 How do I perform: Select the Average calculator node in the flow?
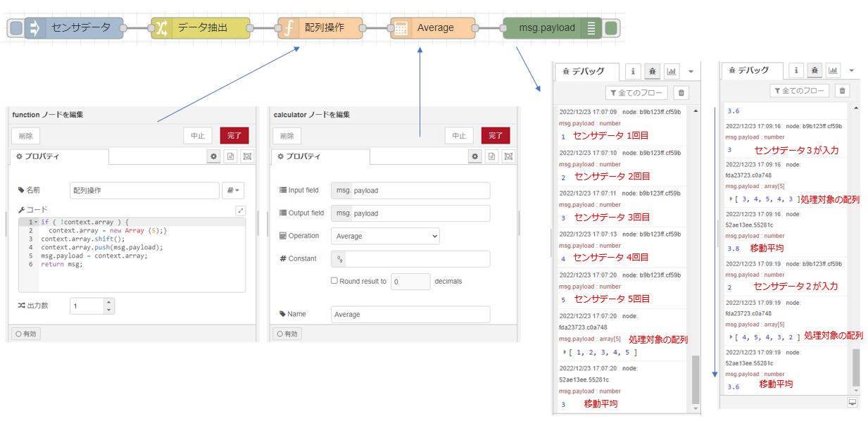[433, 28]
